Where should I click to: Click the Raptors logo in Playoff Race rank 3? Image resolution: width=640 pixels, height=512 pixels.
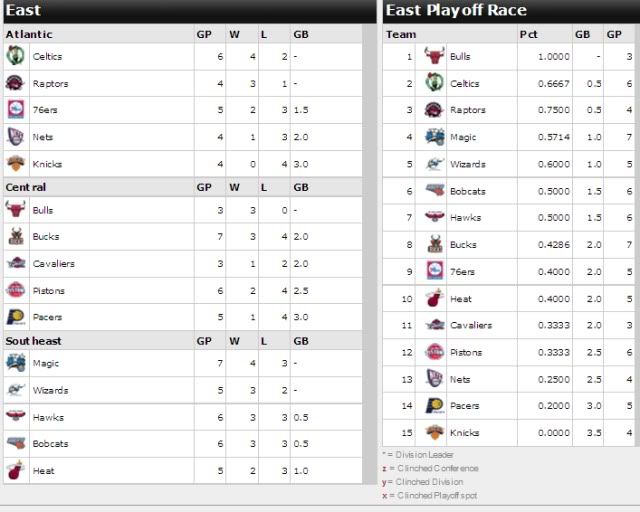pos(434,109)
